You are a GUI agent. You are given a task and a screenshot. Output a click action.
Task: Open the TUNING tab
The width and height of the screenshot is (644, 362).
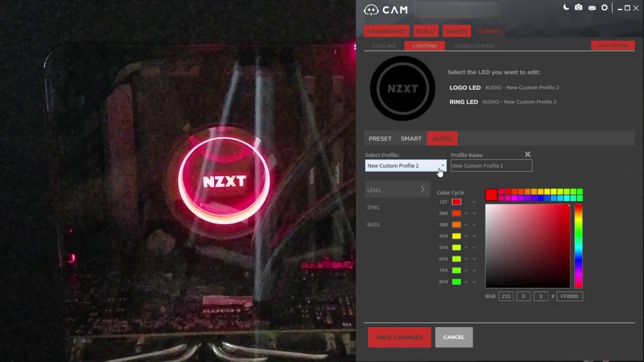(490, 31)
